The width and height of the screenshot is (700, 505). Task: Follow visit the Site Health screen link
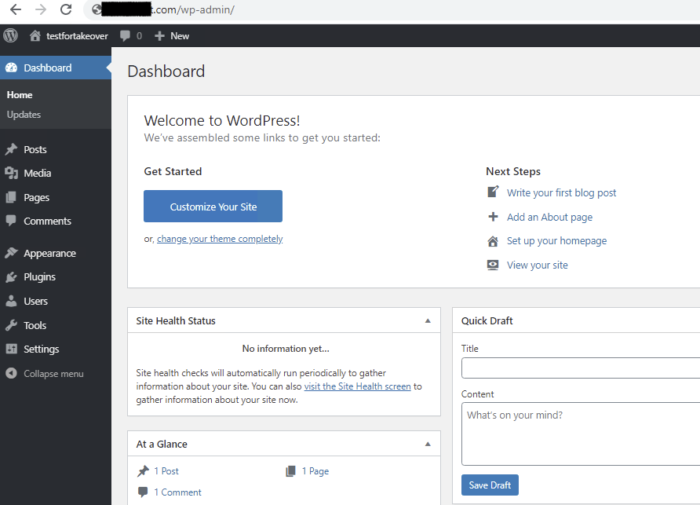[x=358, y=386]
